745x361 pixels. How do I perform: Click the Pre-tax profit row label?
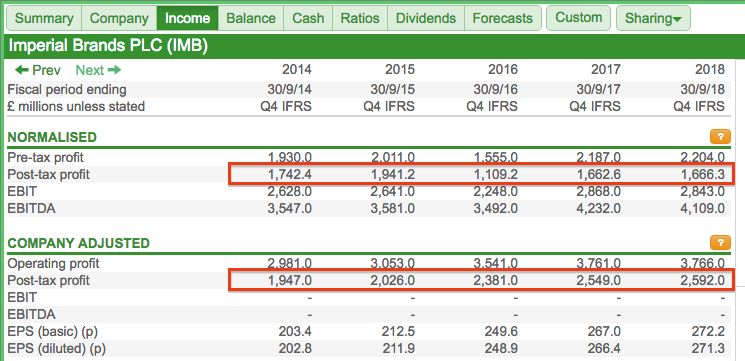pyautogui.click(x=46, y=157)
